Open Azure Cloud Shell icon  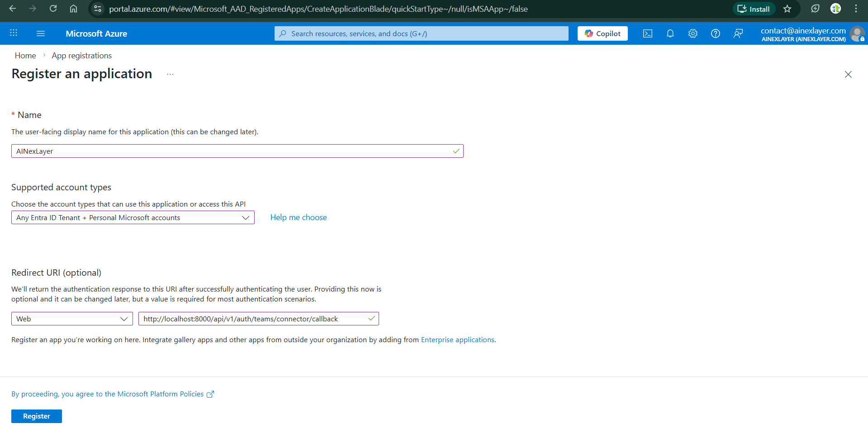click(647, 33)
